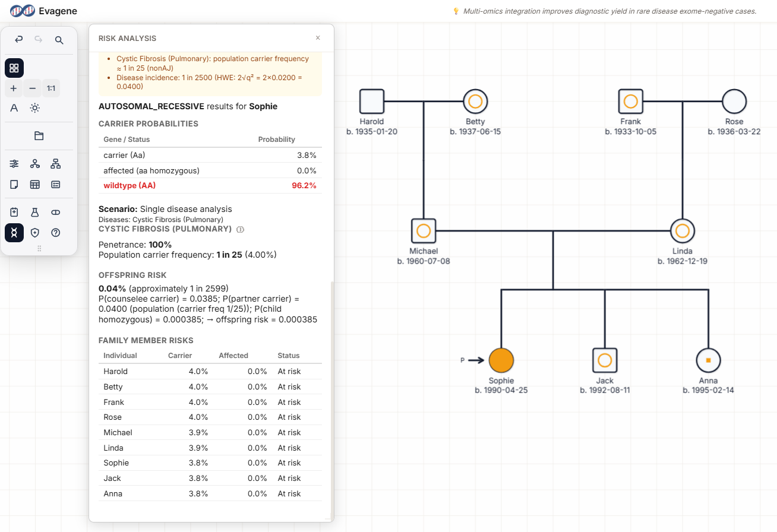
Task: Open the clipboard-plus report icon
Action: pos(14,211)
